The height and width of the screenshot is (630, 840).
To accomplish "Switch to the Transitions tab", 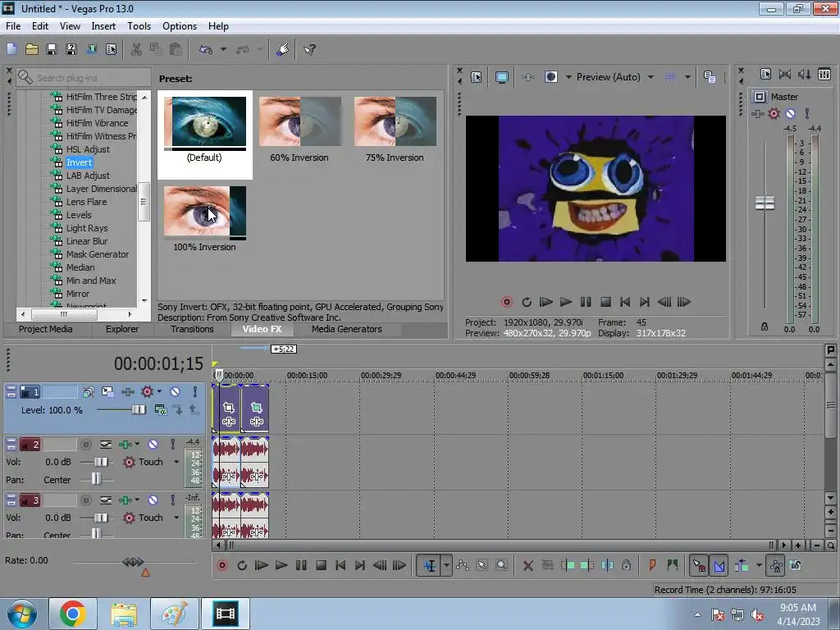I will point(192,330).
